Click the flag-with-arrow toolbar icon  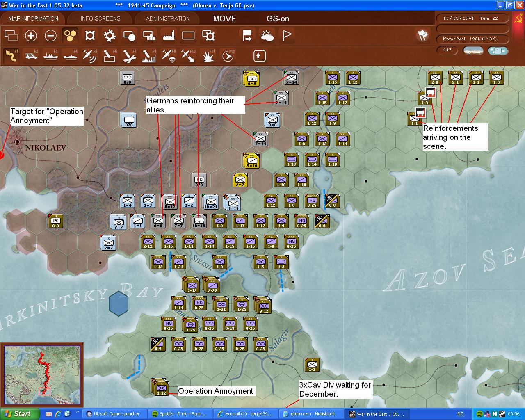(x=247, y=36)
